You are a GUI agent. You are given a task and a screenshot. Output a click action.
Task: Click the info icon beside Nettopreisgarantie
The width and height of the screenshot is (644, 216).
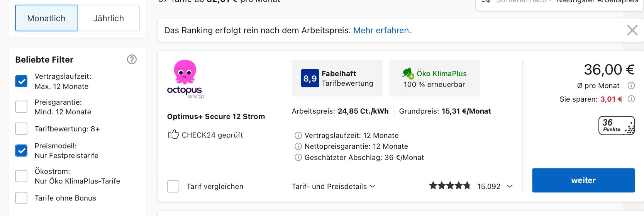tap(298, 146)
